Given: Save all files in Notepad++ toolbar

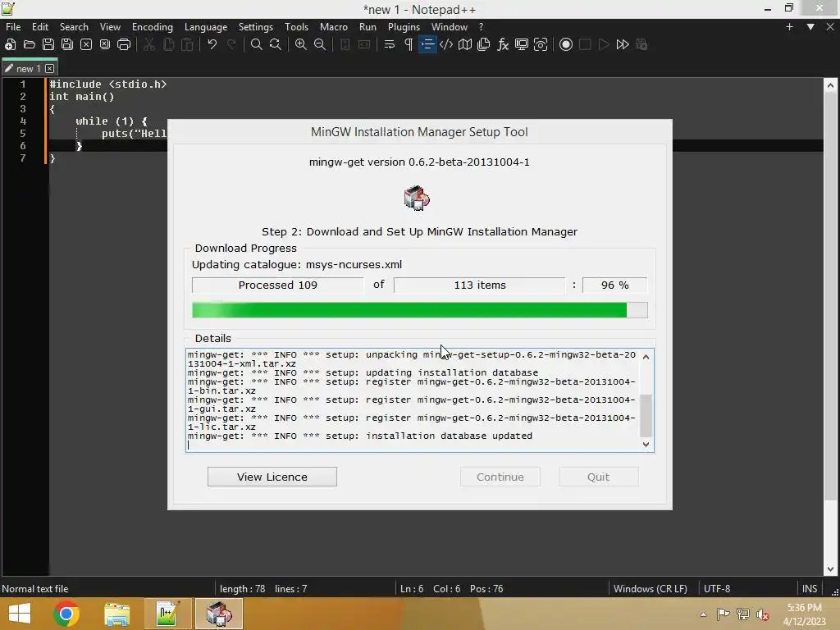Looking at the screenshot, I should click(67, 44).
